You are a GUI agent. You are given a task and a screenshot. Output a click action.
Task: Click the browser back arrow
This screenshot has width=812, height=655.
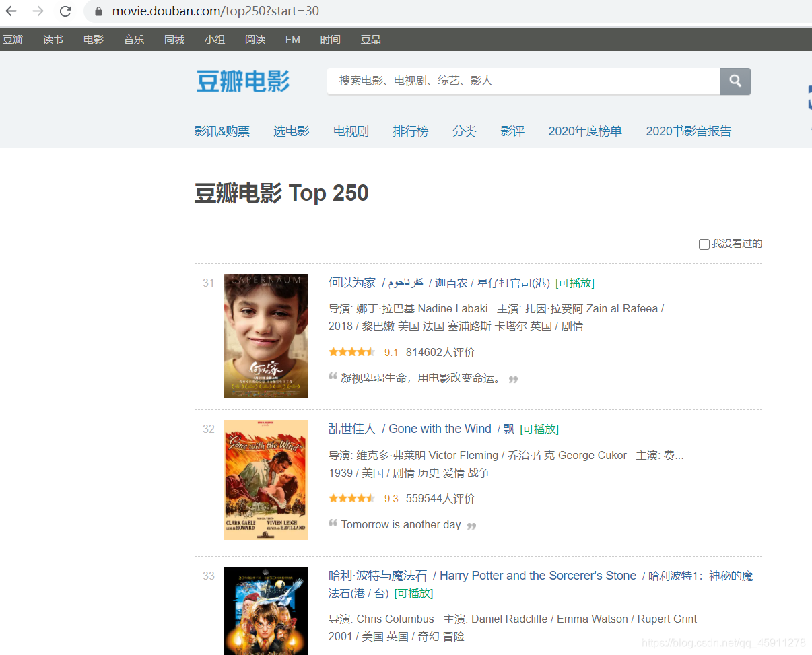[11, 11]
